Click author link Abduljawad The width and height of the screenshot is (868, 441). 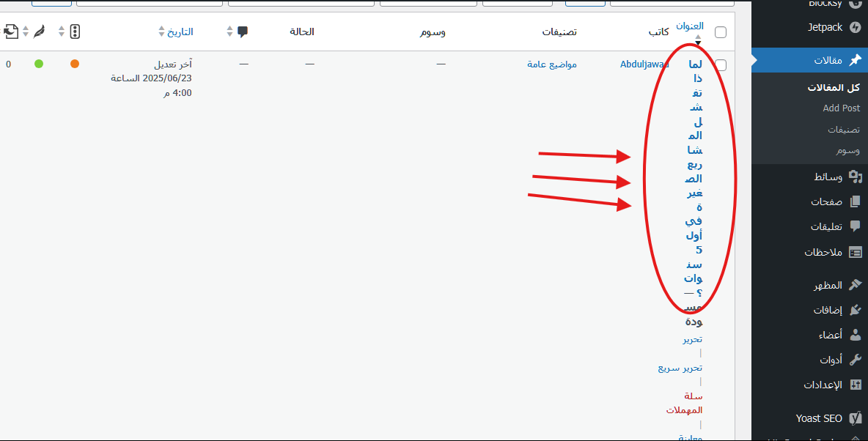(x=644, y=64)
